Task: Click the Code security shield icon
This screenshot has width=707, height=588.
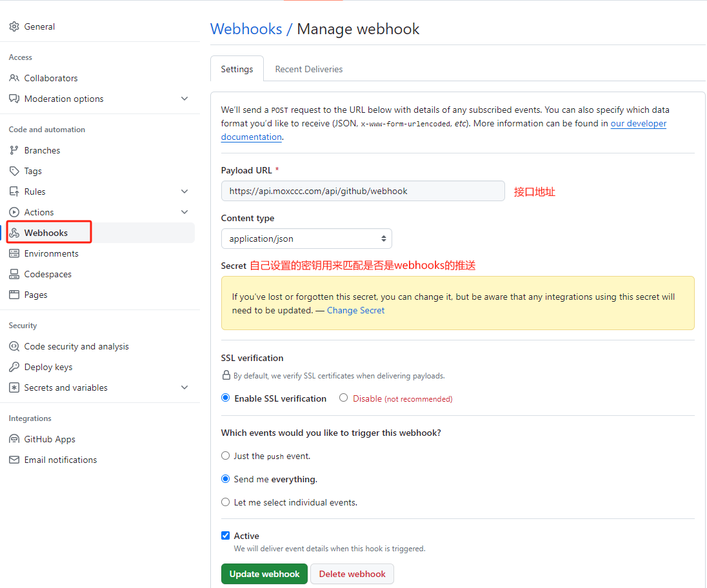Action: tap(14, 346)
